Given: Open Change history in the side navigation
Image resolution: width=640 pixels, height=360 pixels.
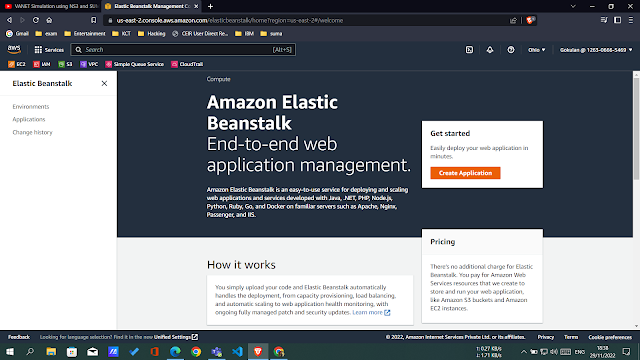Looking at the screenshot, I should 32,133.
